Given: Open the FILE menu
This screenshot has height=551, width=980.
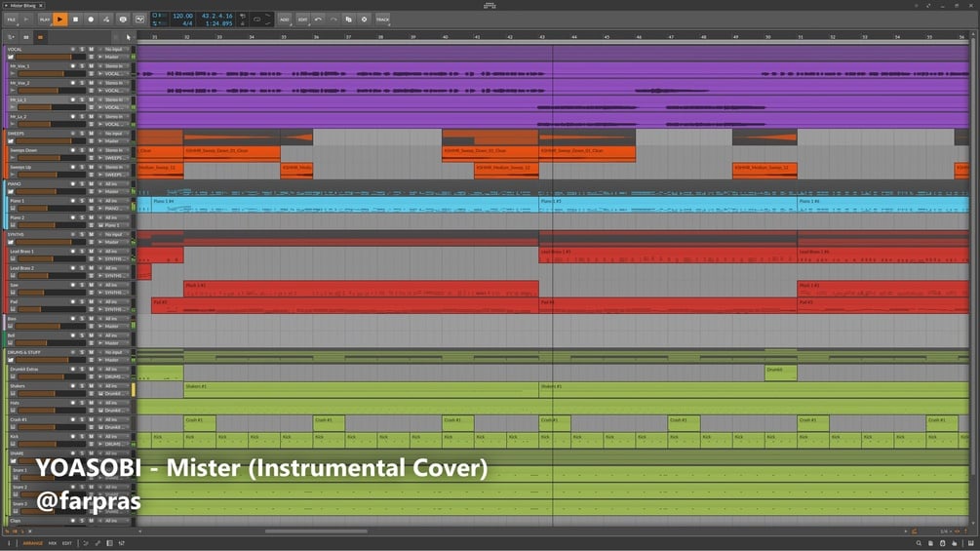Looking at the screenshot, I should coord(12,20).
